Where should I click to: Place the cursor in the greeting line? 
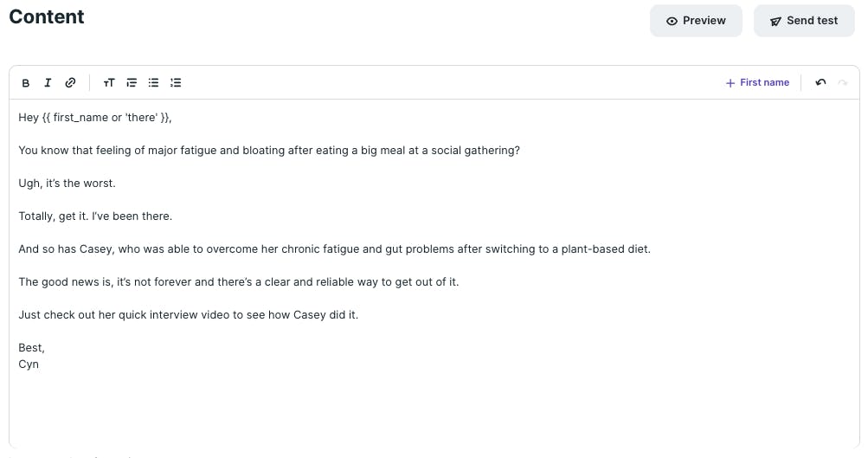point(94,118)
